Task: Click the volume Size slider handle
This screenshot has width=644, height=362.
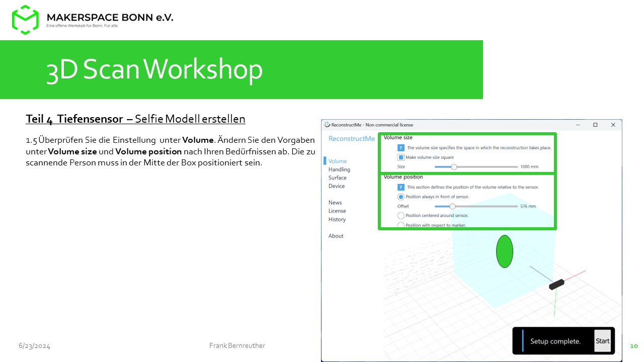Action: point(453,166)
